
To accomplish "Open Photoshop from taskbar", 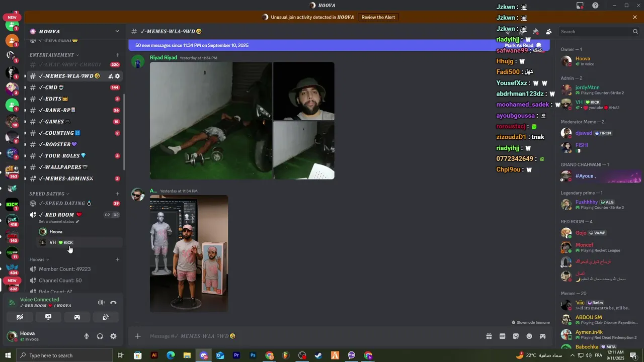I will pos(253,355).
